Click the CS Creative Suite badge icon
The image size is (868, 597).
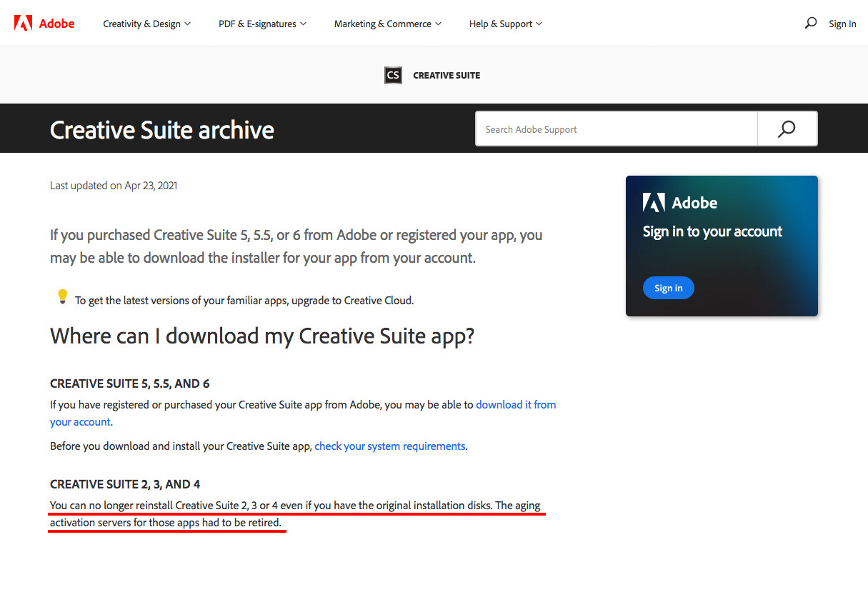point(393,75)
